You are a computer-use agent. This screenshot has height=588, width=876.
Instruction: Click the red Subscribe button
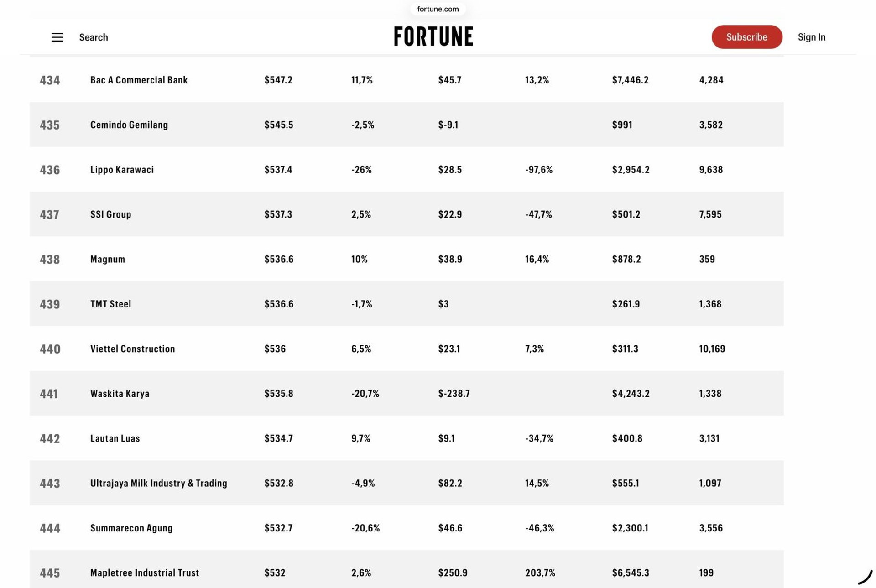pyautogui.click(x=747, y=37)
